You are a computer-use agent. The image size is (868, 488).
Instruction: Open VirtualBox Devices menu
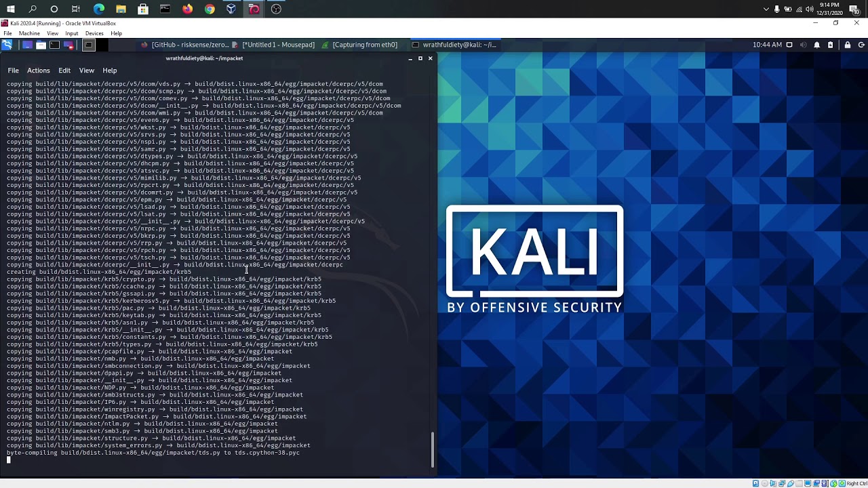pos(94,33)
